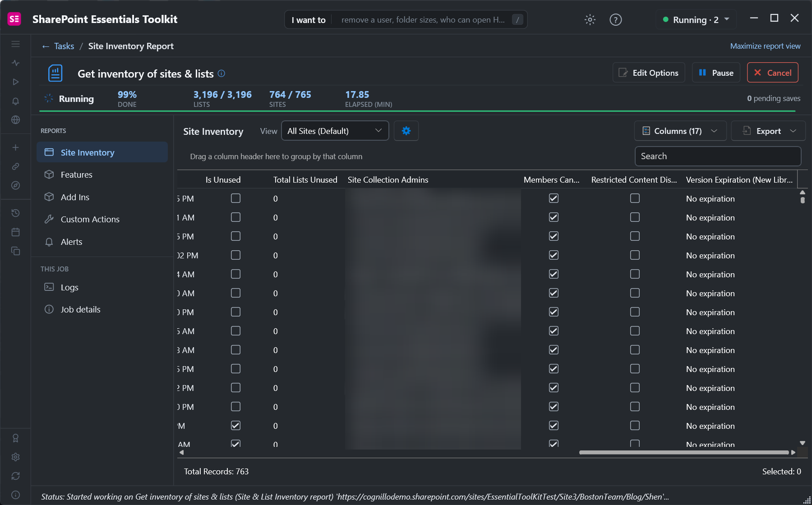The height and width of the screenshot is (505, 812).
Task: Open Logs for this job
Action: (102, 287)
